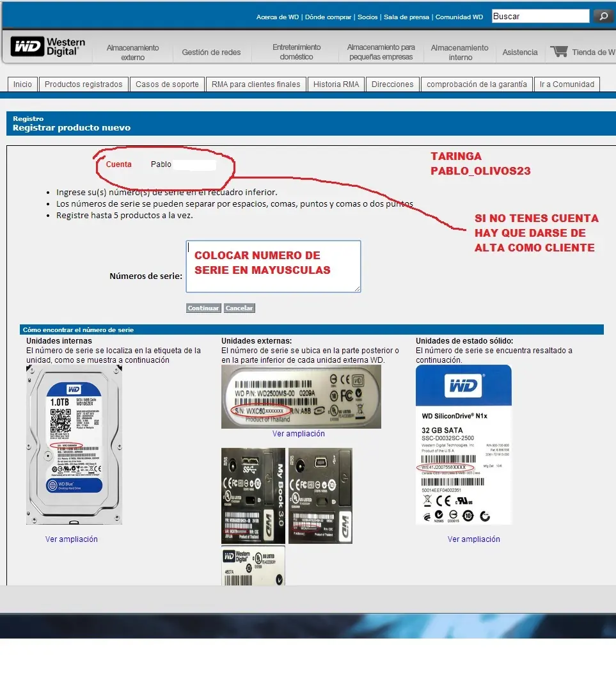Open Ver ampliación under SiliconDrive image

coord(474,539)
